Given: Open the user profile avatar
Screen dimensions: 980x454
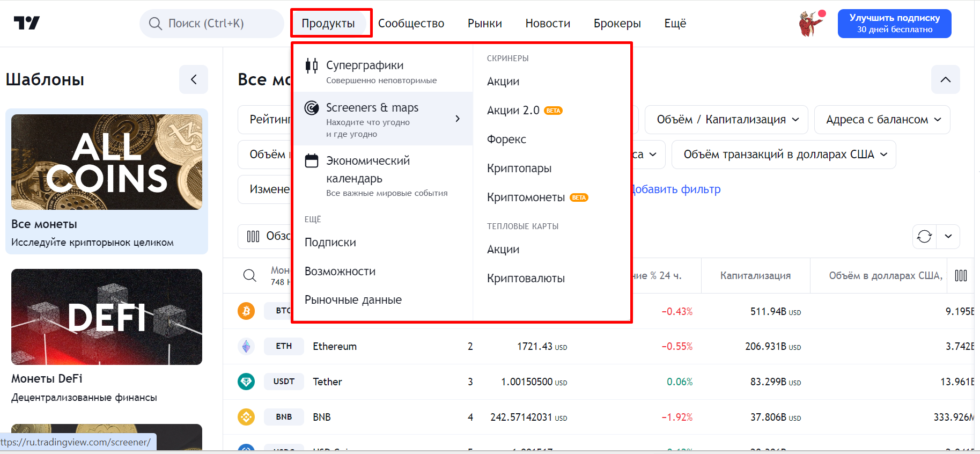Looking at the screenshot, I should [x=812, y=23].
